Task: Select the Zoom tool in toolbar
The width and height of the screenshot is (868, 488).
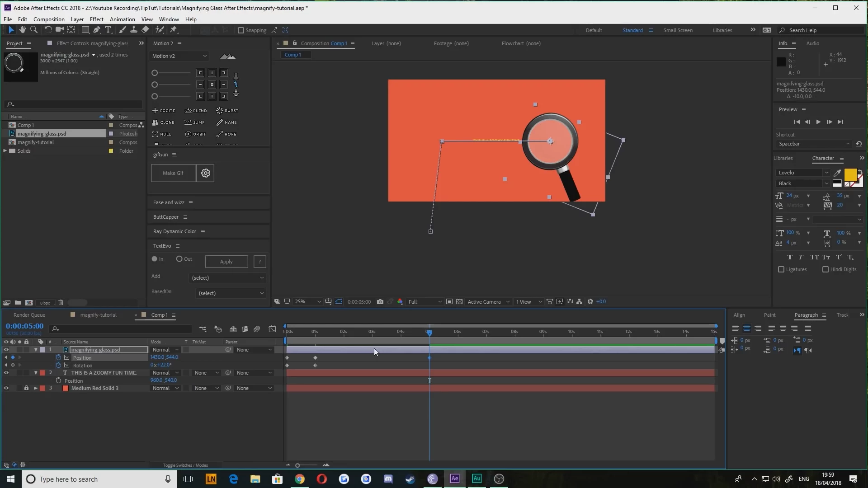Action: [x=33, y=30]
